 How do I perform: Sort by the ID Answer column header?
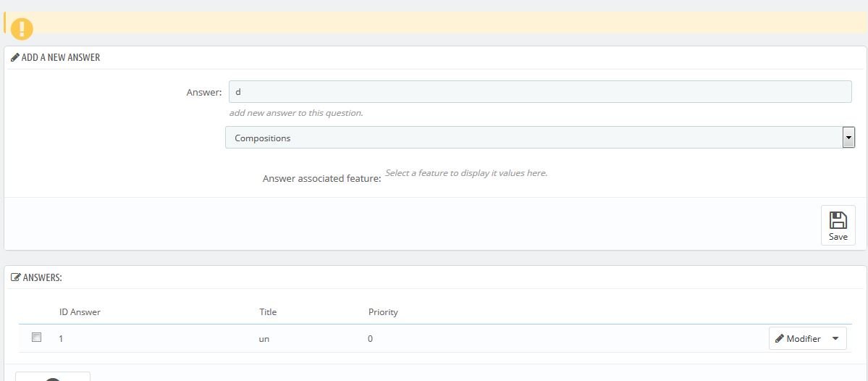[x=80, y=312]
